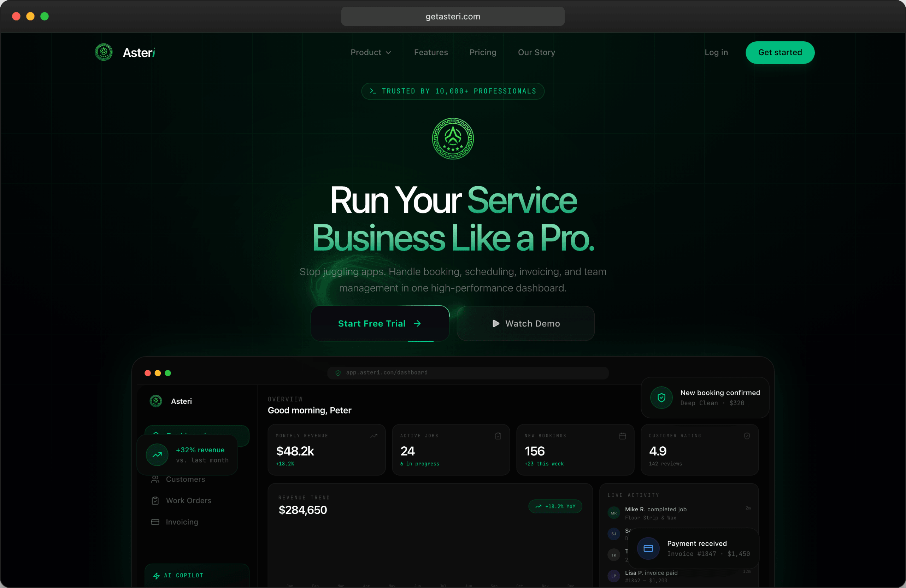Go to the Features page
The width and height of the screenshot is (906, 588).
pos(431,52)
